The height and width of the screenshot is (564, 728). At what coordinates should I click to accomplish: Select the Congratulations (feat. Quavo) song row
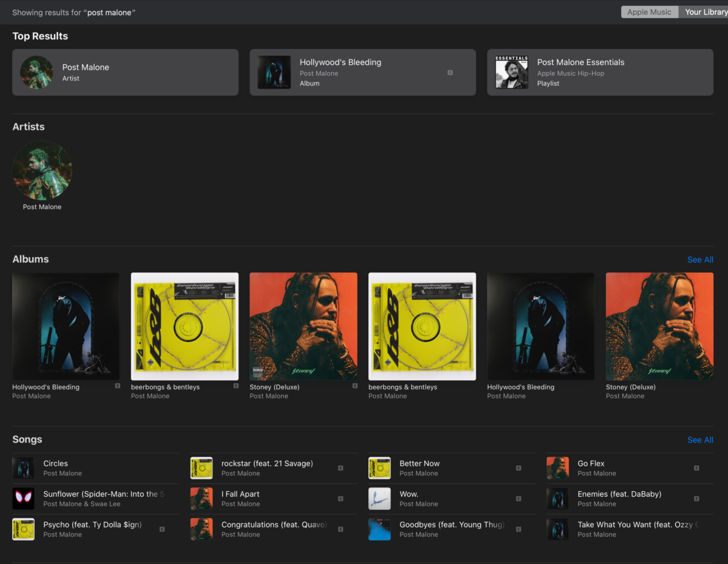(x=270, y=529)
